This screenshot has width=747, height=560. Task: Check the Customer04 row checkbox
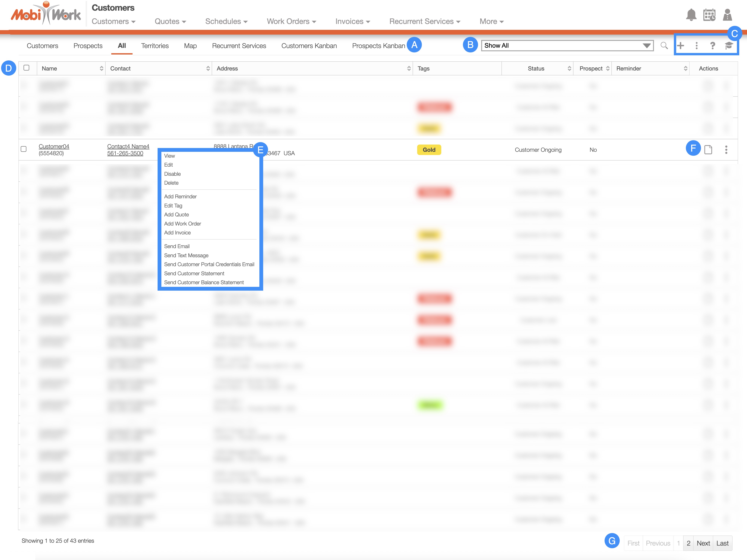coord(24,149)
